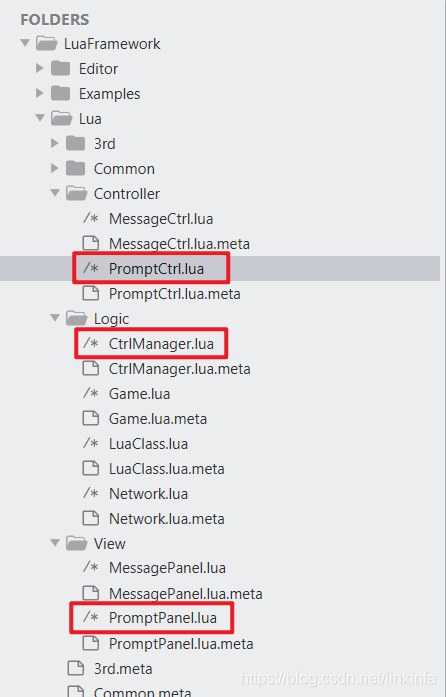Image resolution: width=446 pixels, height=697 pixels.
Task: Click the Editor folder icon
Action: (60, 68)
